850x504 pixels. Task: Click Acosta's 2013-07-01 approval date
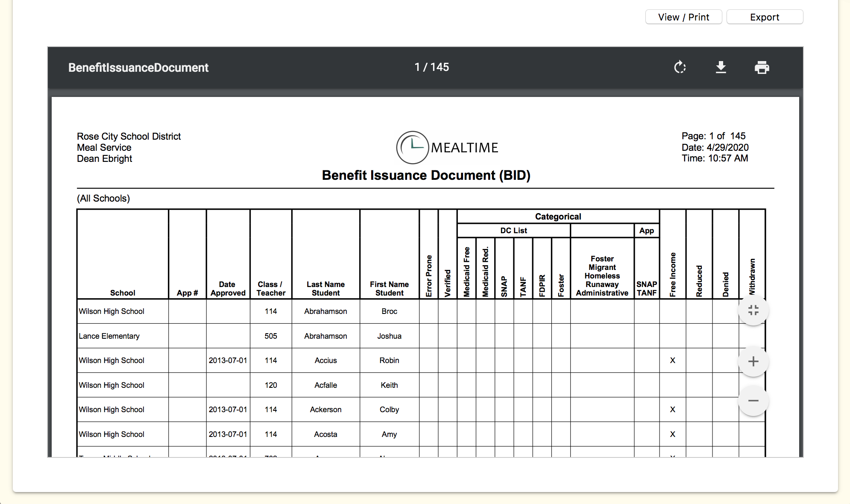pos(228,434)
